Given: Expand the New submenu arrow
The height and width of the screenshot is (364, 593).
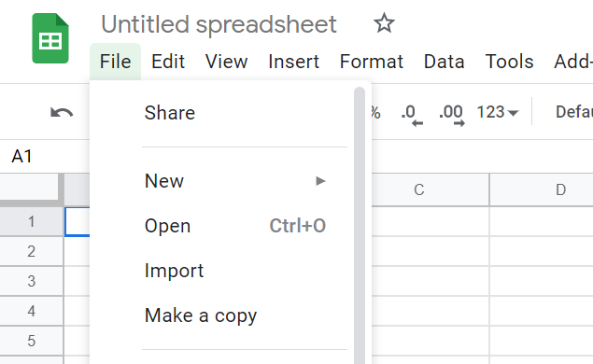Looking at the screenshot, I should pos(320,181).
